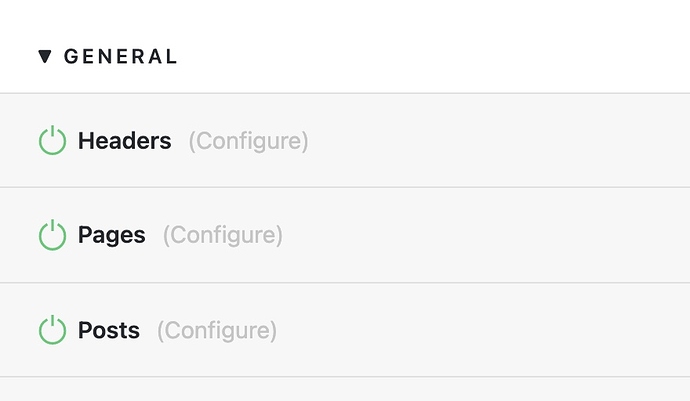The width and height of the screenshot is (690, 401).
Task: Select the Pages module label
Action: pyautogui.click(x=112, y=235)
